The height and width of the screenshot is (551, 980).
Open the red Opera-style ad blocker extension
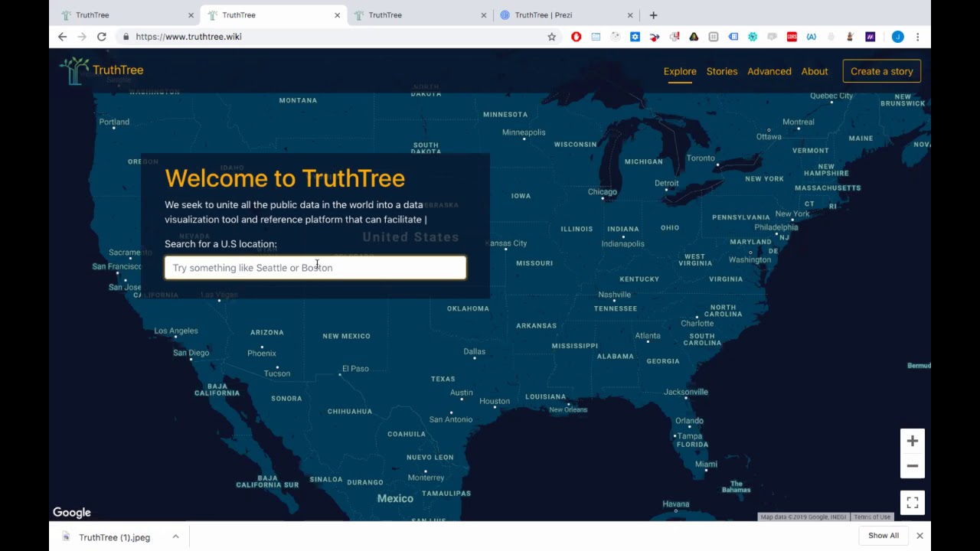tap(576, 37)
